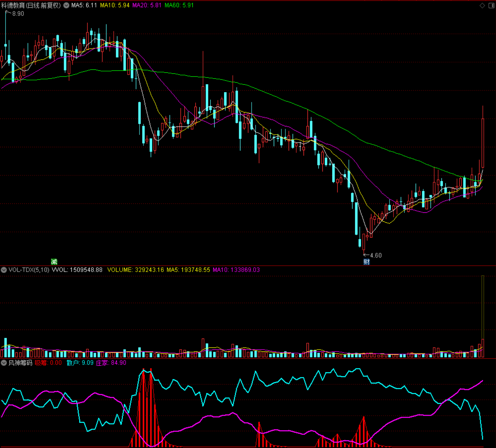Click the 风神筹码 indicator name
496x448 pixels.
[21, 363]
